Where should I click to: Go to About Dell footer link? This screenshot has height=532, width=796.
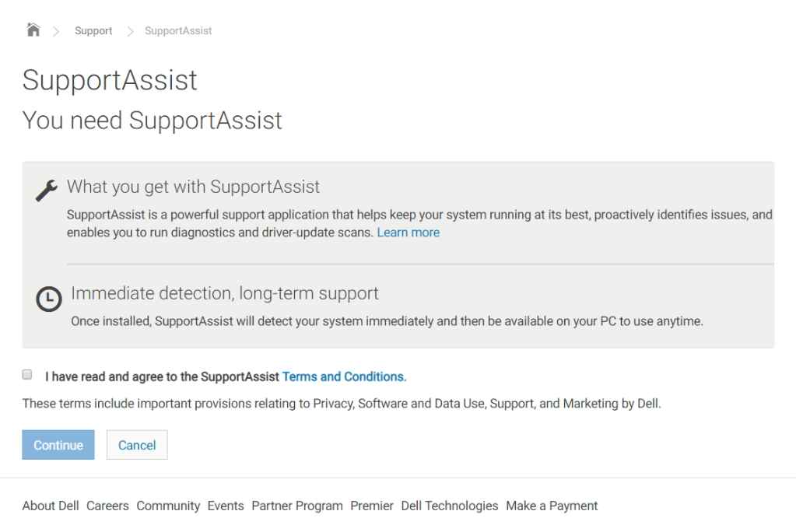(x=51, y=506)
